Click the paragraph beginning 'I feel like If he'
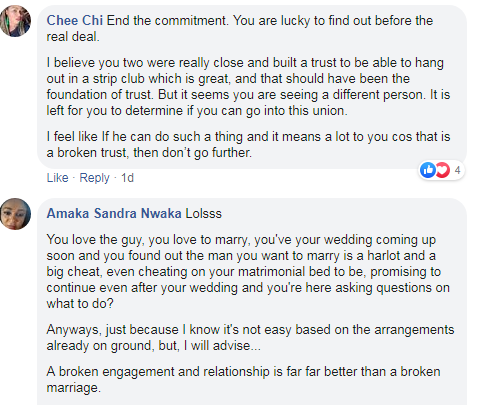The image size is (488, 405). (x=248, y=145)
